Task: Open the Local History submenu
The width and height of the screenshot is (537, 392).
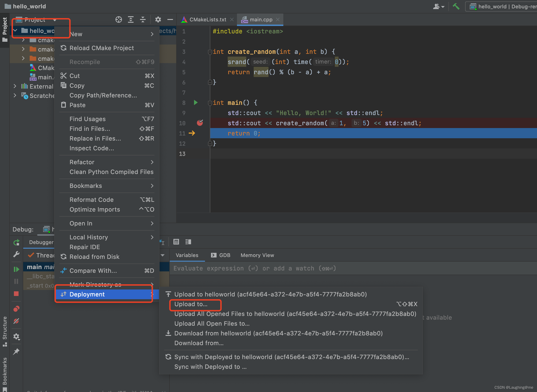Action: (x=107, y=237)
